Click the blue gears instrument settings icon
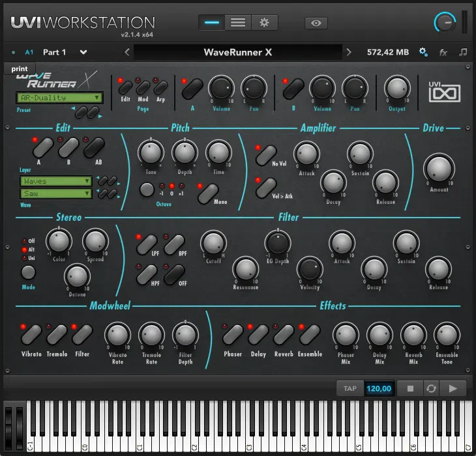The width and height of the screenshot is (476, 456). (423, 52)
